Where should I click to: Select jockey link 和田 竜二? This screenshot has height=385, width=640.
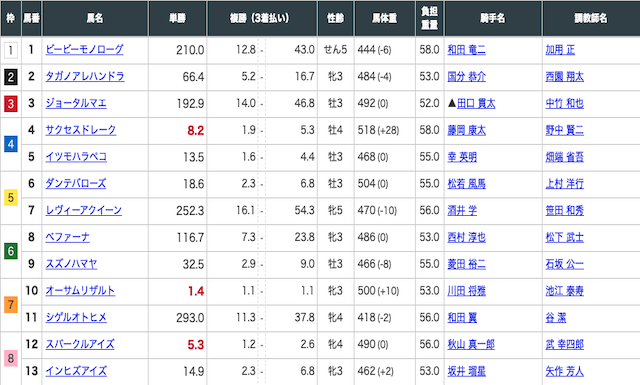(x=467, y=50)
